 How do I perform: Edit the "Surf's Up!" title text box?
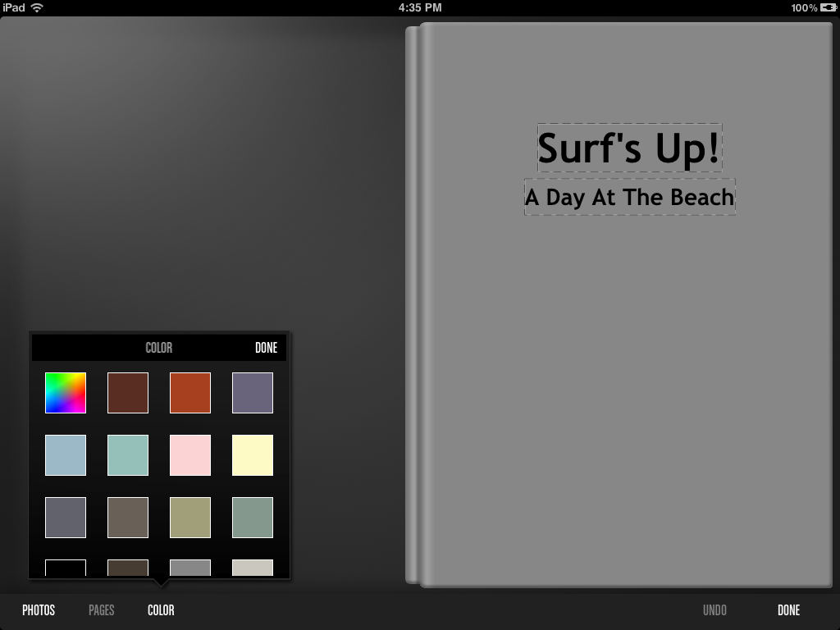[629, 148]
